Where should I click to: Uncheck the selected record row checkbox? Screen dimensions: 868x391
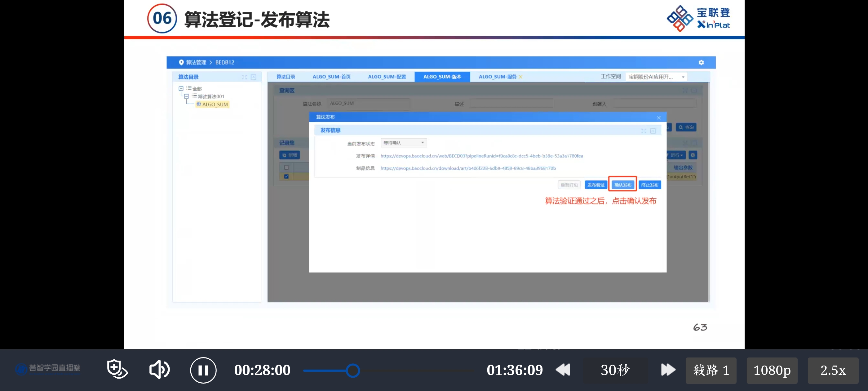[x=286, y=177]
